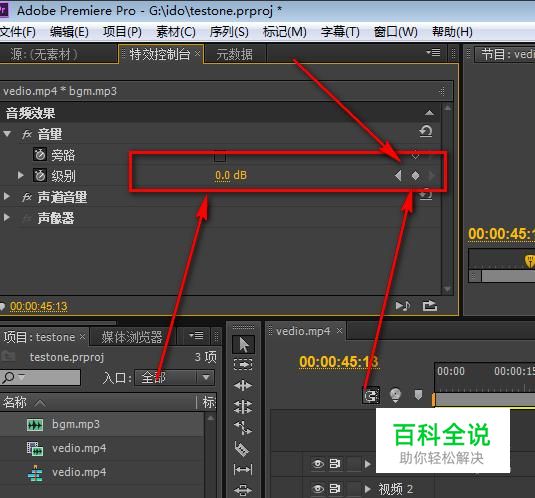Add or remove keyframe for 级别

[x=415, y=176]
